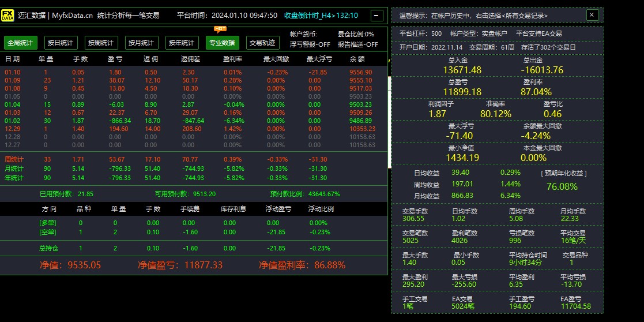Image resolution: width=644 pixels, height=322 pixels.
Task: Click the 盈亏比 value 0.46
Action: (552, 114)
